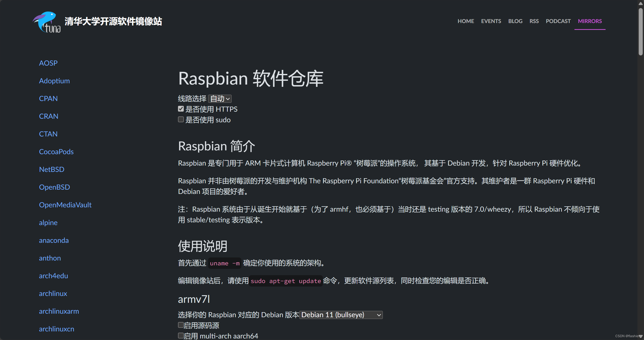Image resolution: width=644 pixels, height=340 pixels.
Task: Open the 线路选择 自动 dropdown
Action: coord(220,98)
